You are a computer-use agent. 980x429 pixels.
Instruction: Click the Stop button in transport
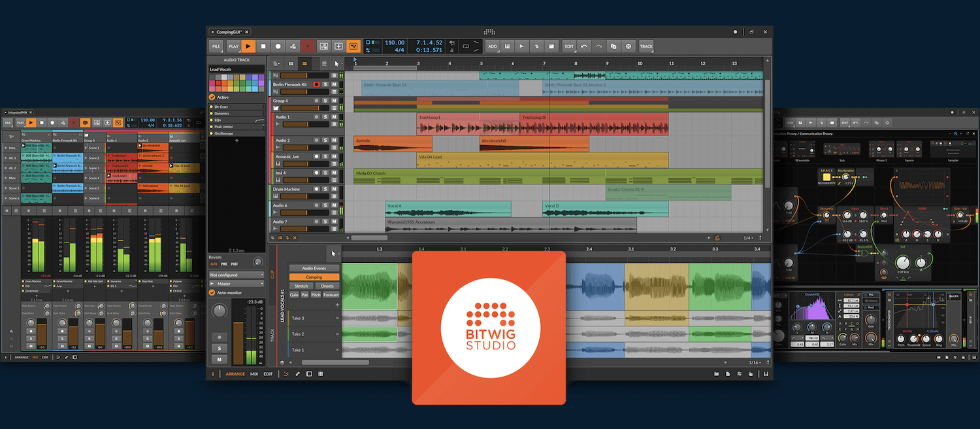pos(263,46)
